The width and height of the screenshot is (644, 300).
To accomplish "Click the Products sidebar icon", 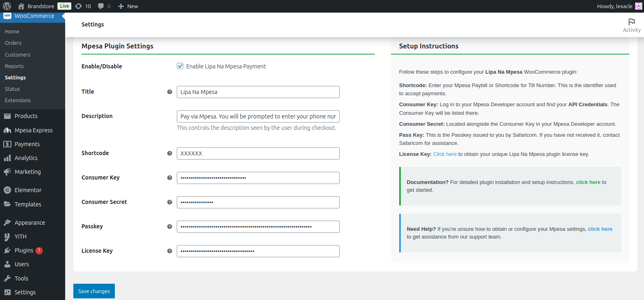I will coord(7,116).
